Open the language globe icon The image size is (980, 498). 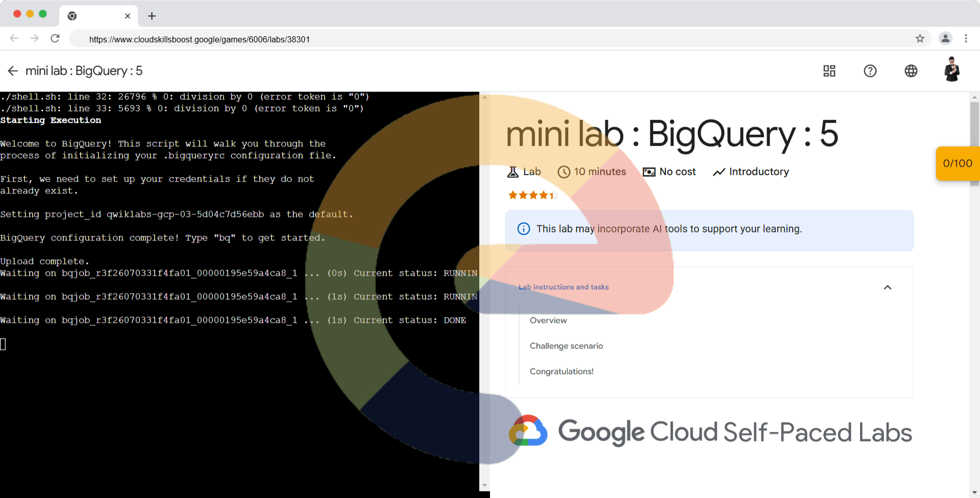pos(911,71)
